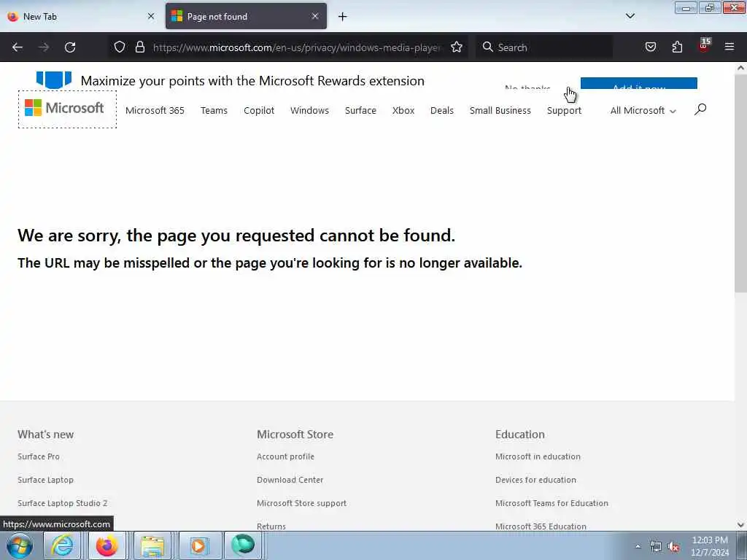
Task: Go back using the browser back arrow
Action: click(x=18, y=47)
